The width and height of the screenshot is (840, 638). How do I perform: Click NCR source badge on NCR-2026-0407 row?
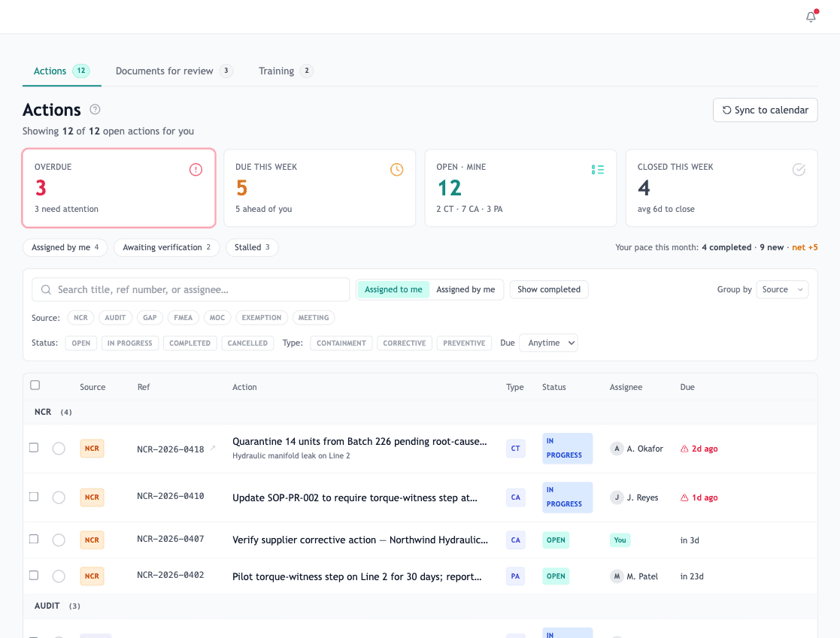(92, 540)
